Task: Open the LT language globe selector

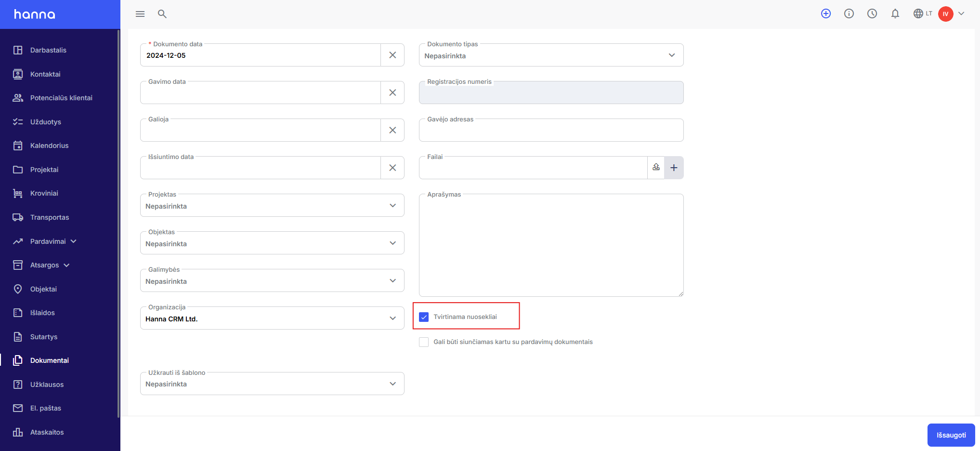Action: point(923,13)
